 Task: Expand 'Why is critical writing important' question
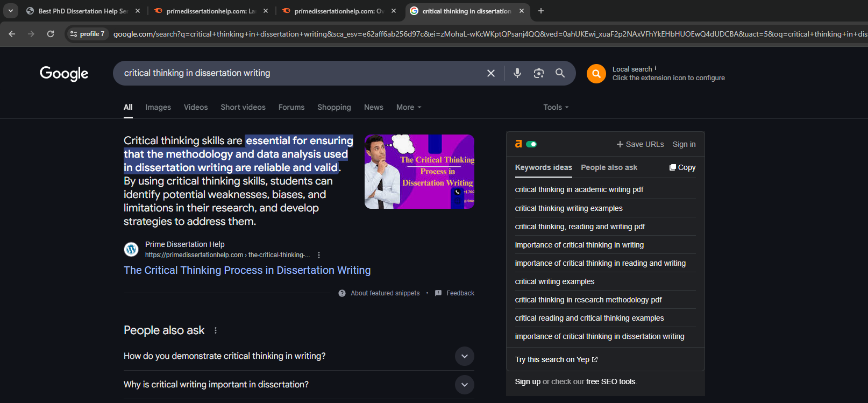pos(299,385)
